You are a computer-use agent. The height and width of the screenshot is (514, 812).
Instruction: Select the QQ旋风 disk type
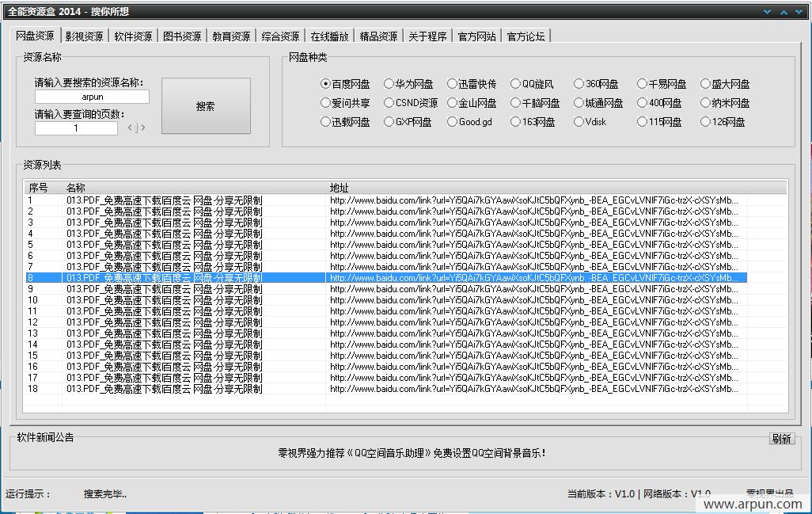(x=514, y=83)
